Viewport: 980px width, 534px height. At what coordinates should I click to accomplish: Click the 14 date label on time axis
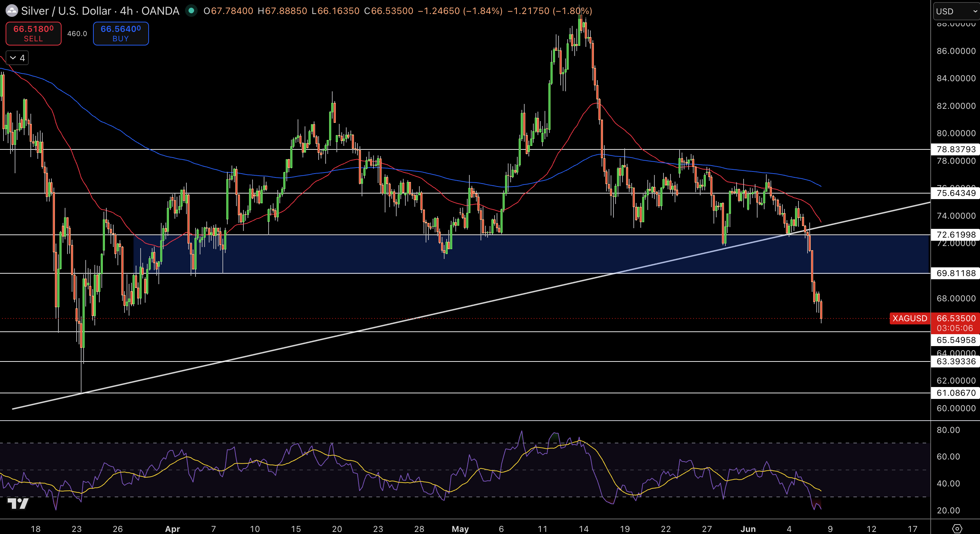(x=584, y=529)
